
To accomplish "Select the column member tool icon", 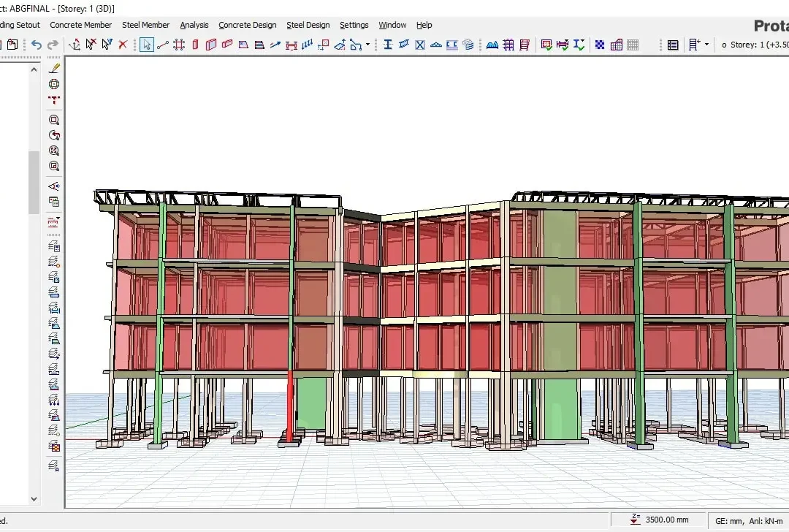I will (x=195, y=45).
